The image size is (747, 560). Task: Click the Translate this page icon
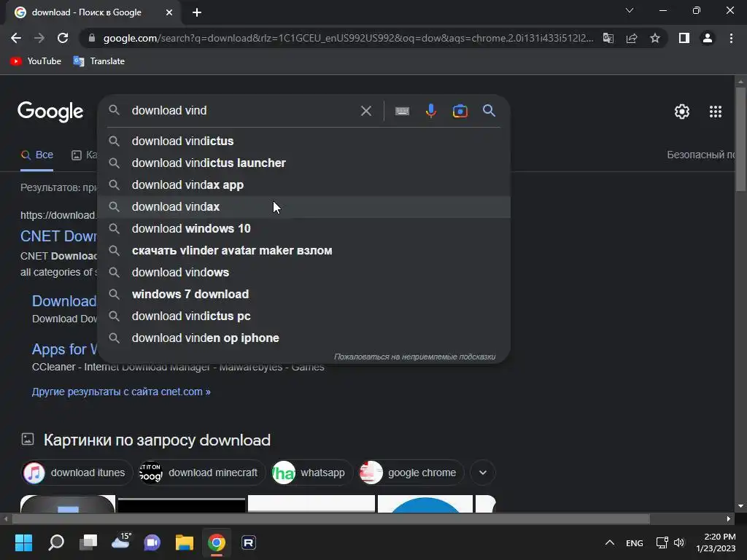pos(608,38)
